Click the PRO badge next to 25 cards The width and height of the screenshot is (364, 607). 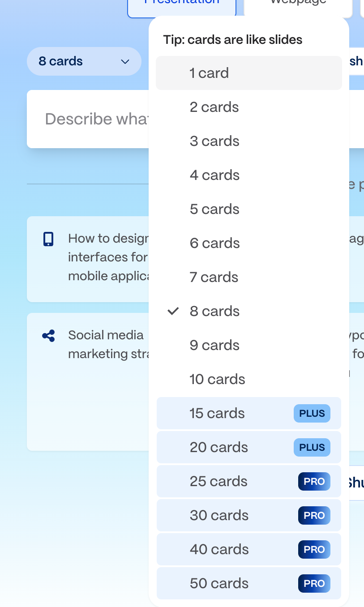[314, 481]
